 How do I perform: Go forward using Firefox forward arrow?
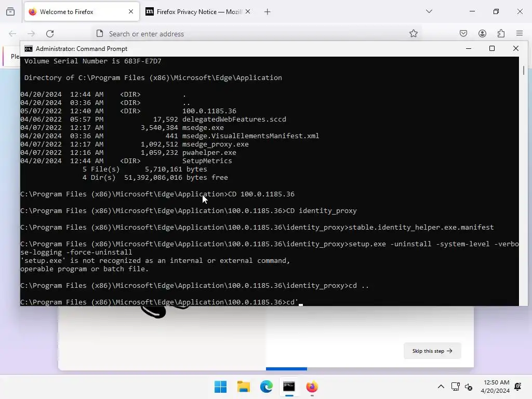click(31, 34)
